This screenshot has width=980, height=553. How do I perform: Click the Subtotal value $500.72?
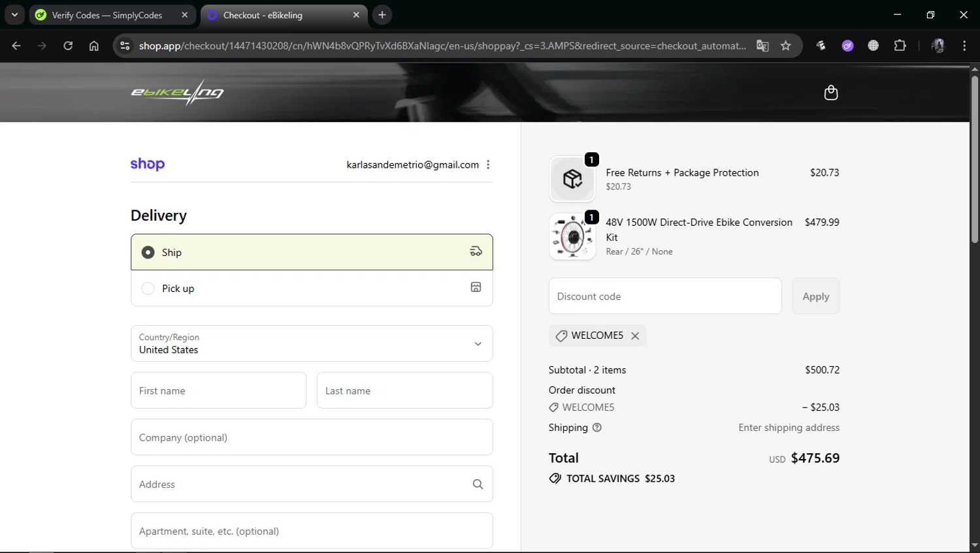click(823, 370)
